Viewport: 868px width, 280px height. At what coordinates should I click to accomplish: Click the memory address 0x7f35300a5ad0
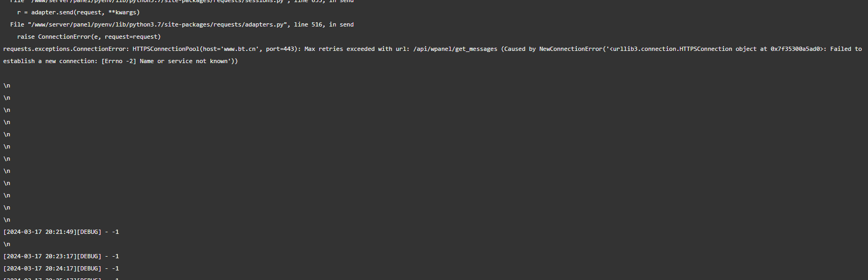point(795,49)
